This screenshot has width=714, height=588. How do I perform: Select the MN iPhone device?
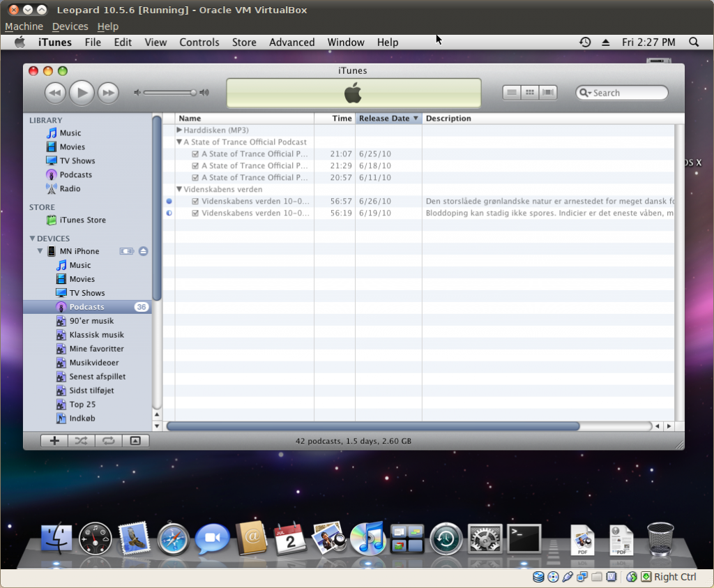point(79,251)
